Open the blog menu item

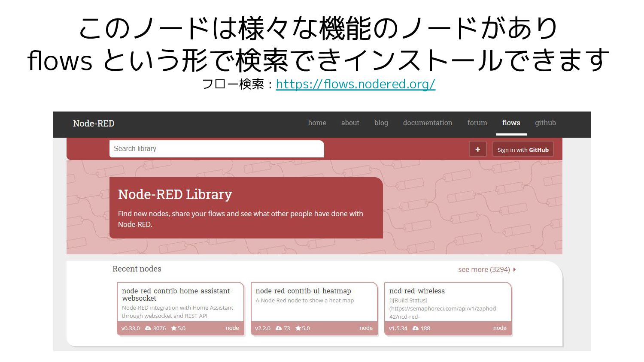381,123
